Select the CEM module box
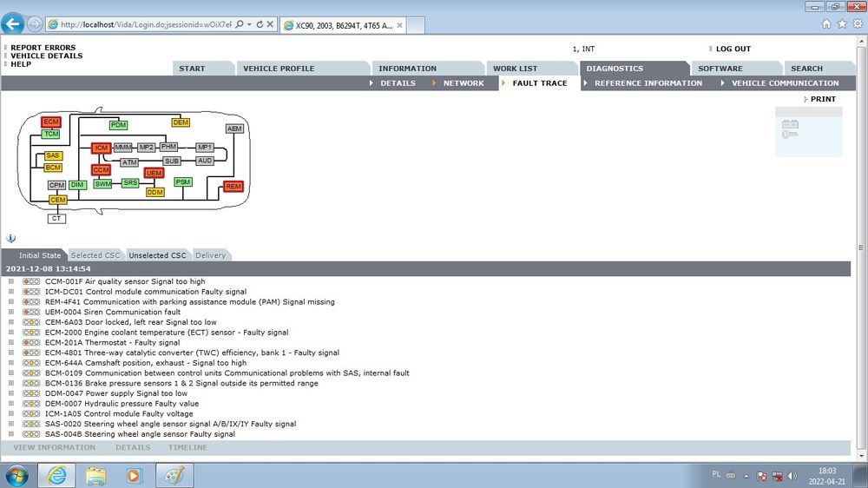Viewport: 868px width, 488px height. tap(57, 200)
